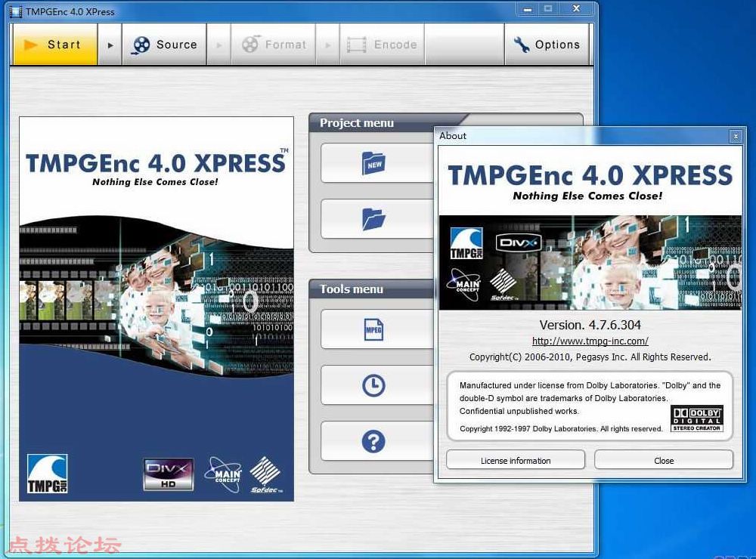Close the TMPGEnc 4.0 XPress main window

[576, 8]
